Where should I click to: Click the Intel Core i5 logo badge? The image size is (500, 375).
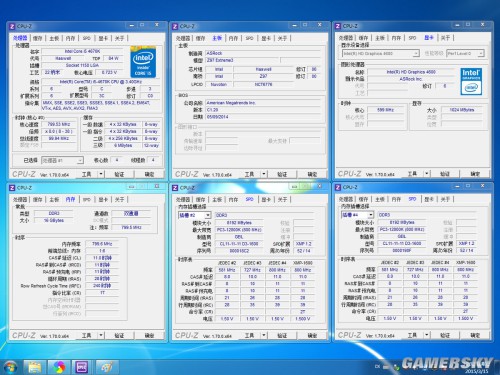[x=143, y=62]
